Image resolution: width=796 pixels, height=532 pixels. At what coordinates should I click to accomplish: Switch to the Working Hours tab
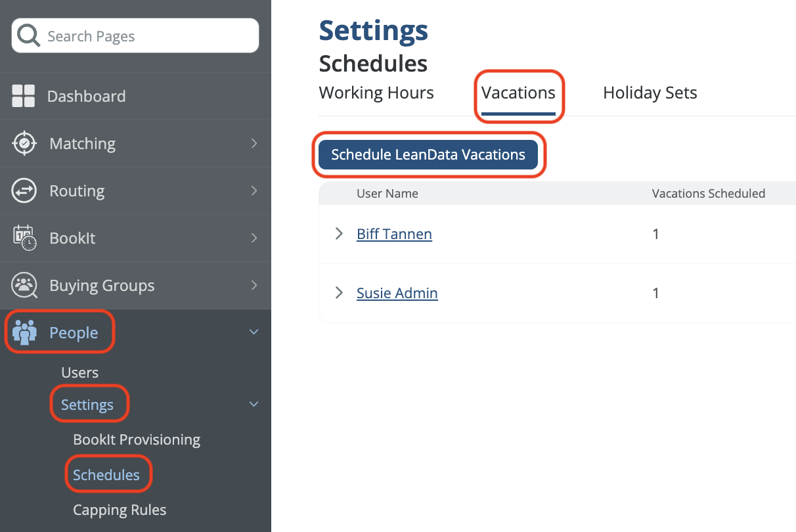click(x=376, y=93)
